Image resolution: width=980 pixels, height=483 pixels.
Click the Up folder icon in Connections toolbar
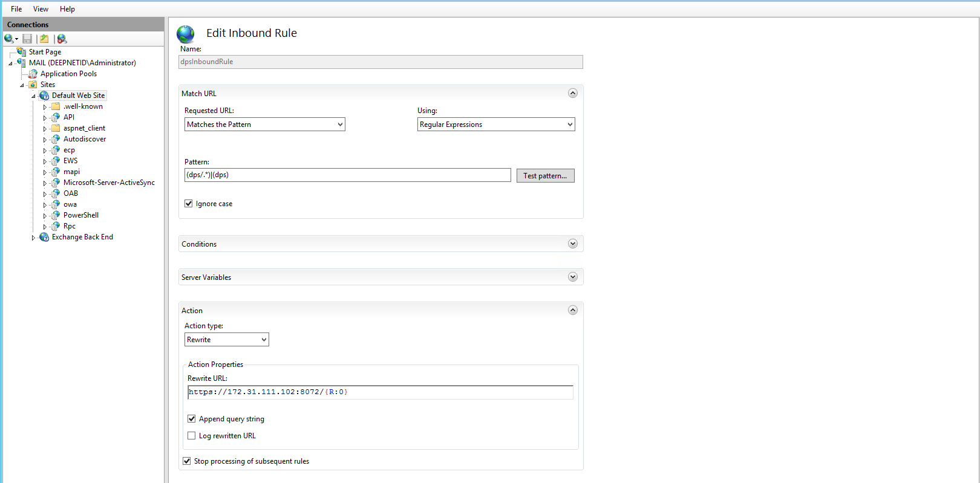[44, 39]
